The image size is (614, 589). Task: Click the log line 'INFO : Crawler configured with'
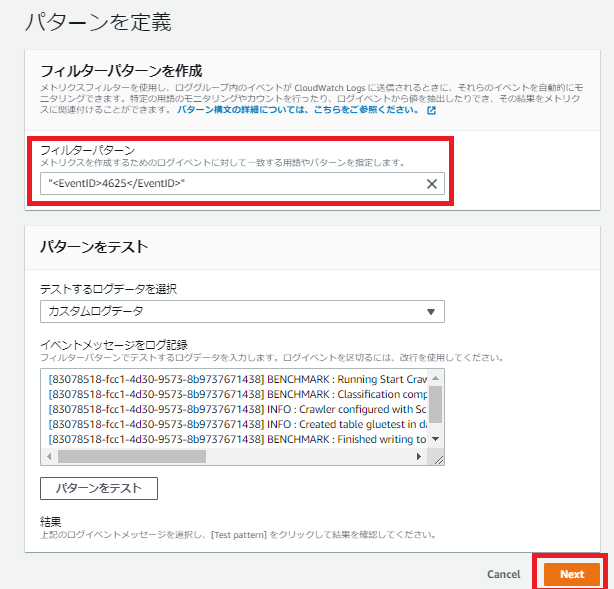tap(237, 409)
